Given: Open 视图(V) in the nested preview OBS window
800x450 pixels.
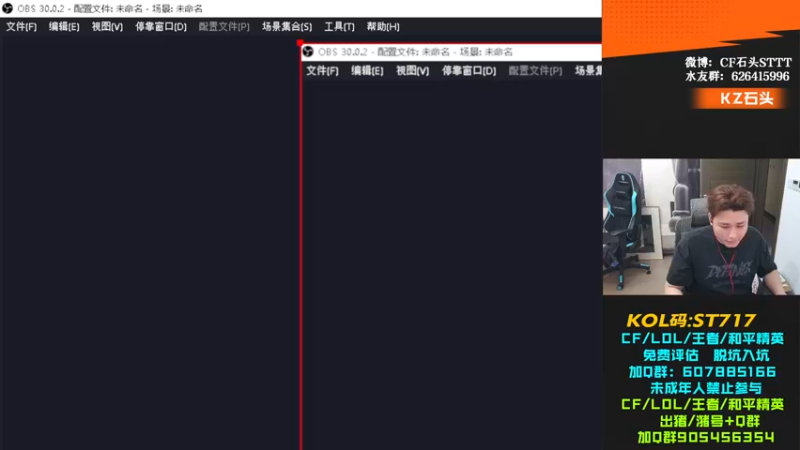Looking at the screenshot, I should click(413, 71).
